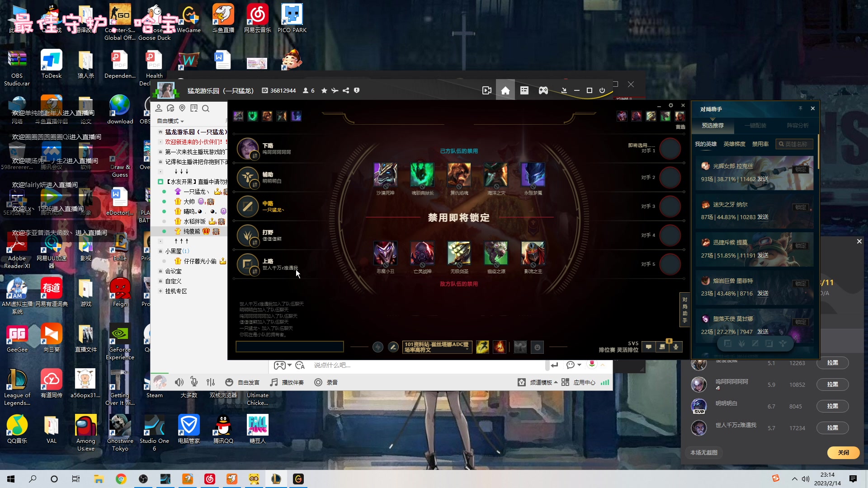Open League client settings gear
Viewport: 868px width, 488px height.
click(x=671, y=105)
